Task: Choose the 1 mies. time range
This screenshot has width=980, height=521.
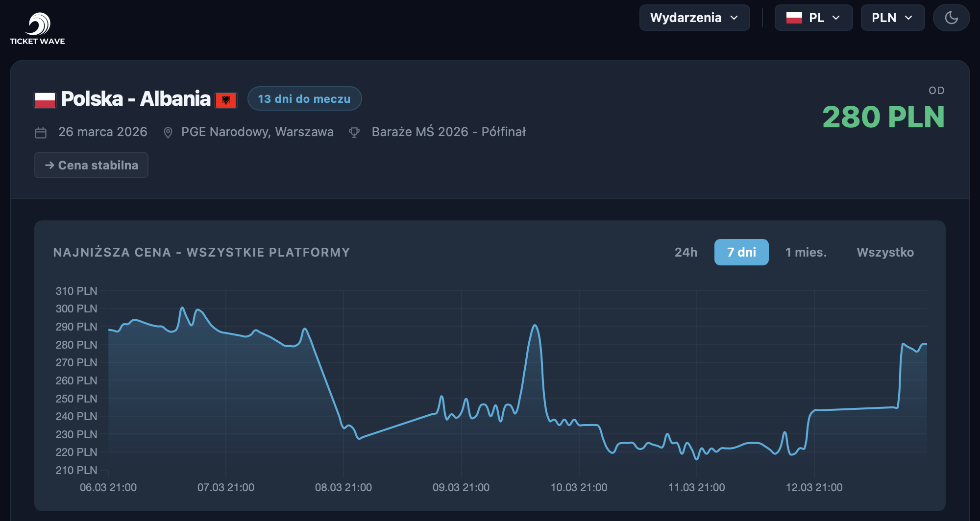Action: click(x=806, y=252)
